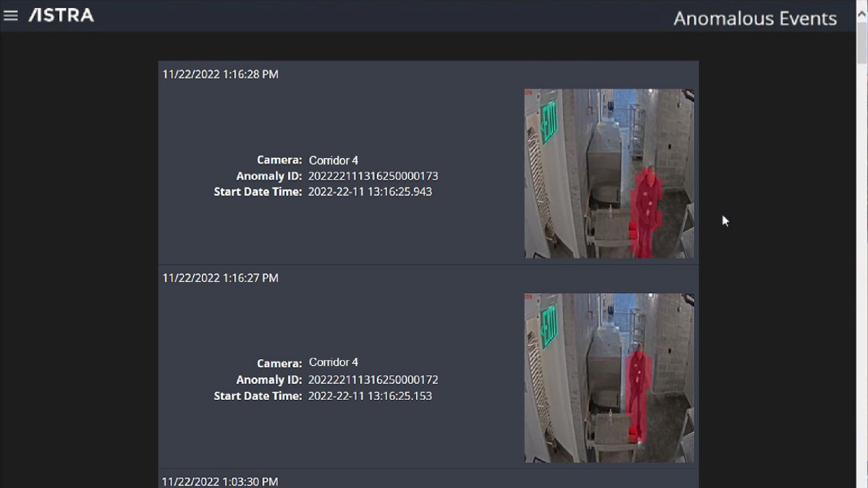The image size is (868, 488).
Task: Click Start Date Time label in 1:16:28 PM event
Action: (x=258, y=192)
